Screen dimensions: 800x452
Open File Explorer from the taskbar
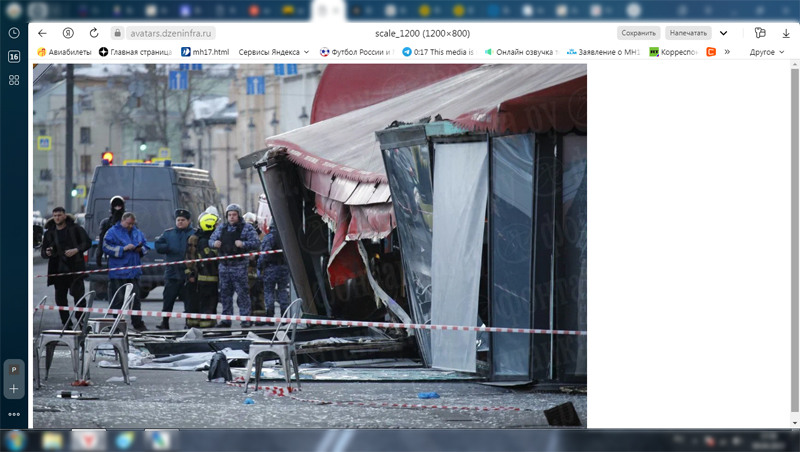(52, 441)
